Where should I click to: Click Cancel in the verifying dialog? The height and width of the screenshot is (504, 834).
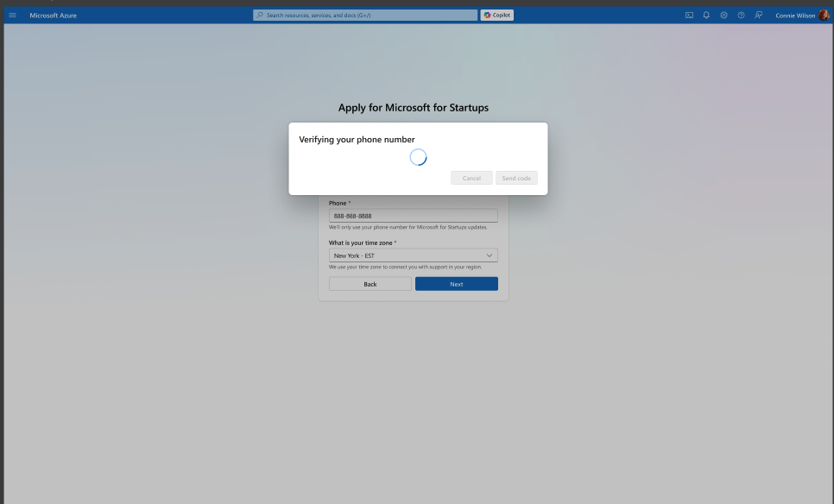pyautogui.click(x=471, y=178)
